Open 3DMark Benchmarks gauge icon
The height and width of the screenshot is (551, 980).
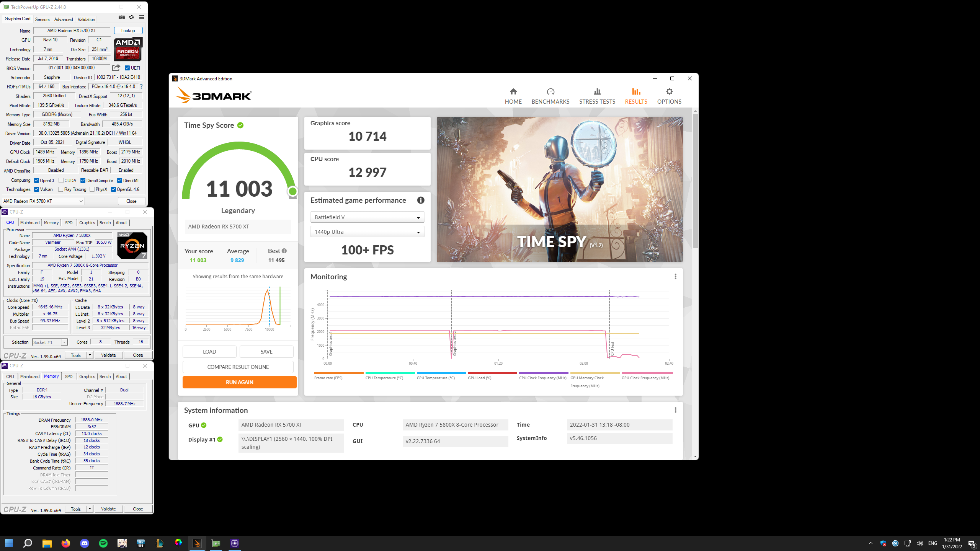tap(550, 91)
